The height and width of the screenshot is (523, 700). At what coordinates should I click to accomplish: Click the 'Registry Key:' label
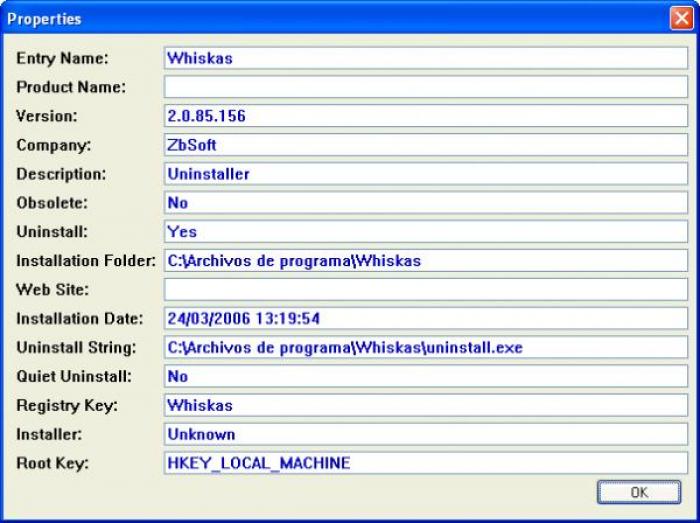(67, 406)
